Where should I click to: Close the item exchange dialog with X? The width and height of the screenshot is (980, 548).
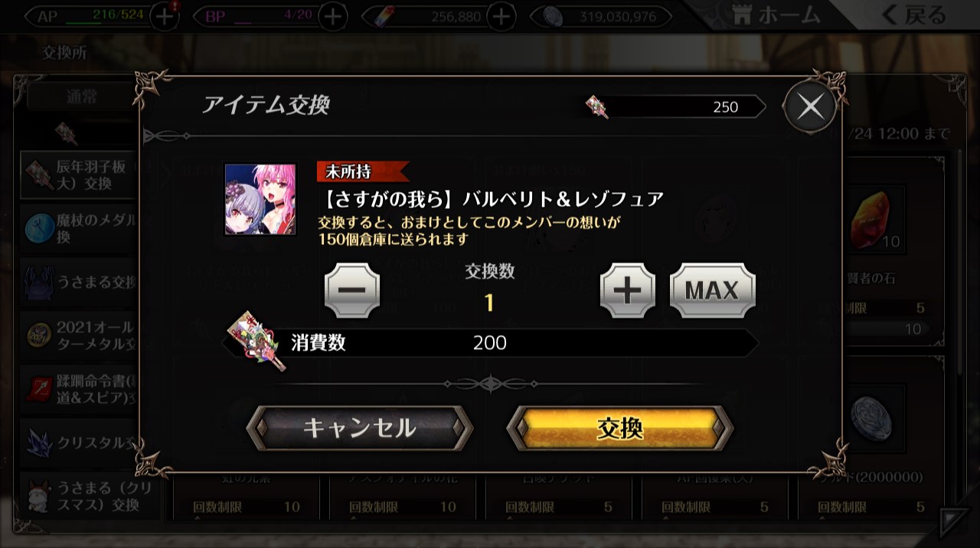pyautogui.click(x=810, y=107)
